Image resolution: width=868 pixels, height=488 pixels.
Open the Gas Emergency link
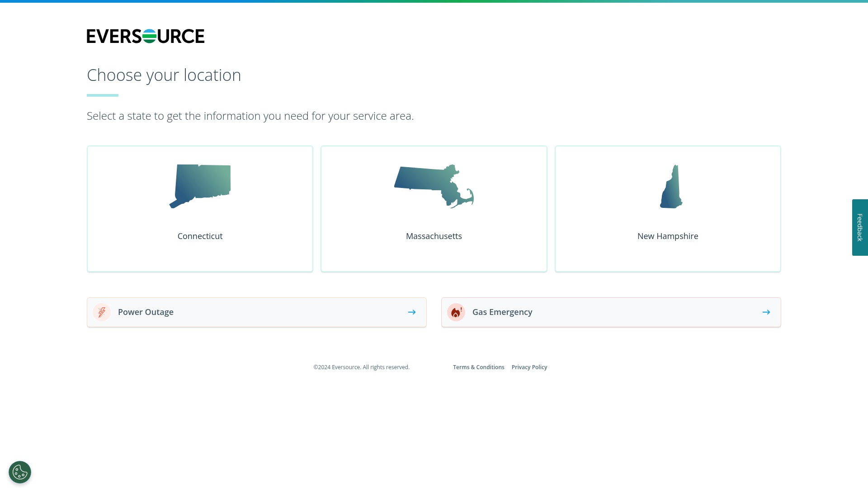611,312
